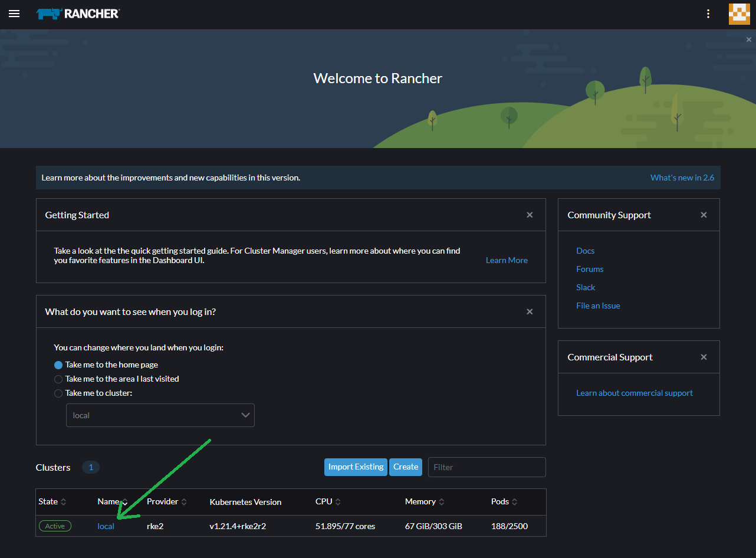This screenshot has width=756, height=558.
Task: Open the hamburger navigation menu
Action: point(14,14)
